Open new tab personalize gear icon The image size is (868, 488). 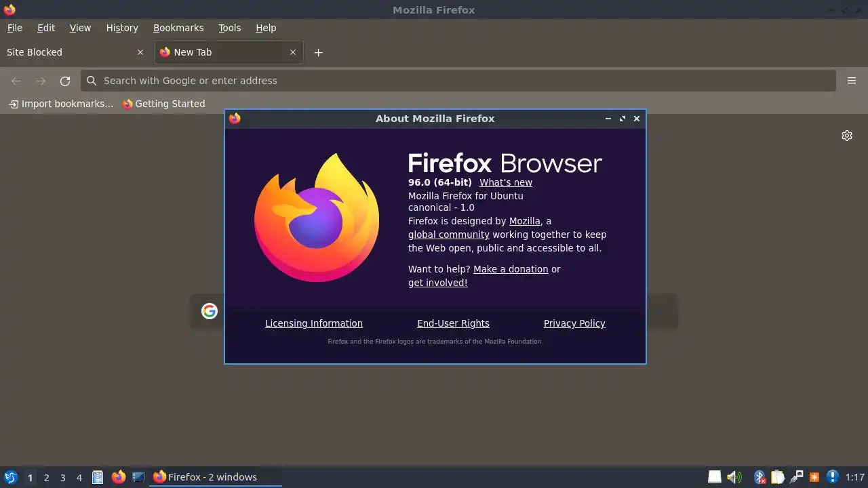(847, 136)
